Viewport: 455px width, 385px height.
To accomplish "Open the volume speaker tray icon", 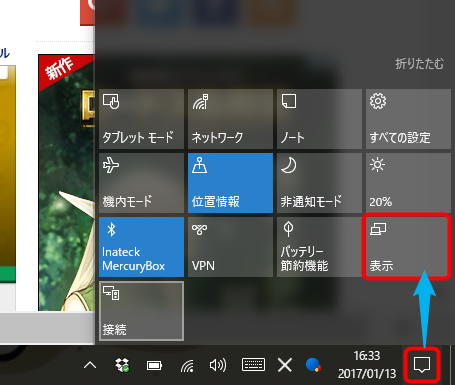I will pyautogui.click(x=218, y=365).
